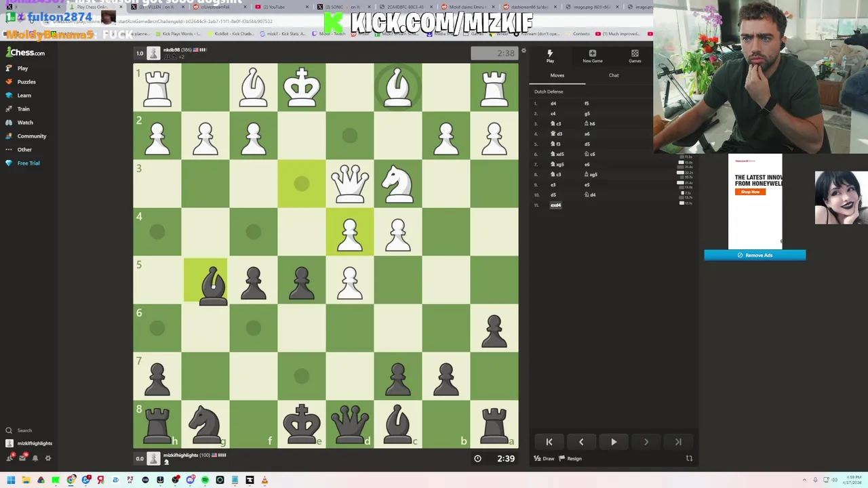Open the Play lightning icon in right panel

point(550,56)
